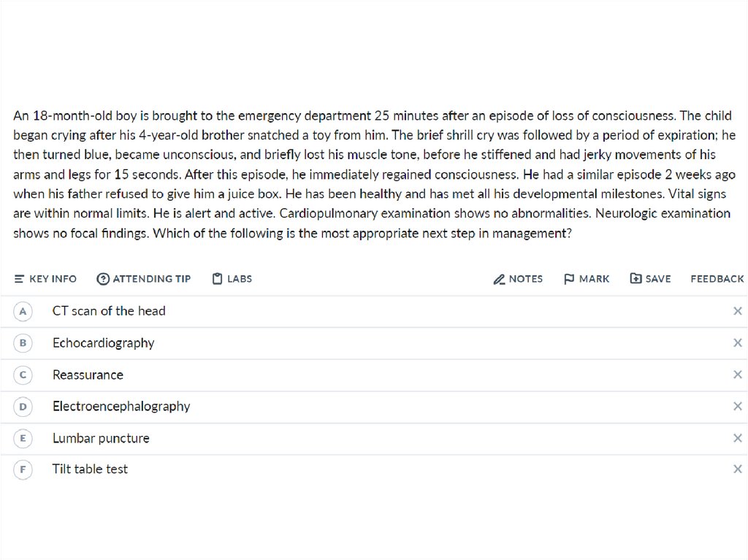Image resolution: width=748 pixels, height=560 pixels.
Task: Select answer B circle
Action: point(23,342)
